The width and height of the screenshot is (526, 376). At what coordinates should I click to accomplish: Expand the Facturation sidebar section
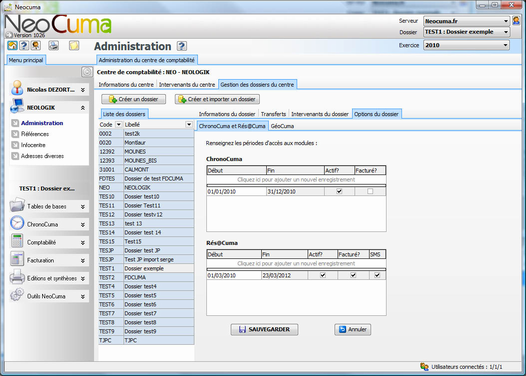[83, 260]
